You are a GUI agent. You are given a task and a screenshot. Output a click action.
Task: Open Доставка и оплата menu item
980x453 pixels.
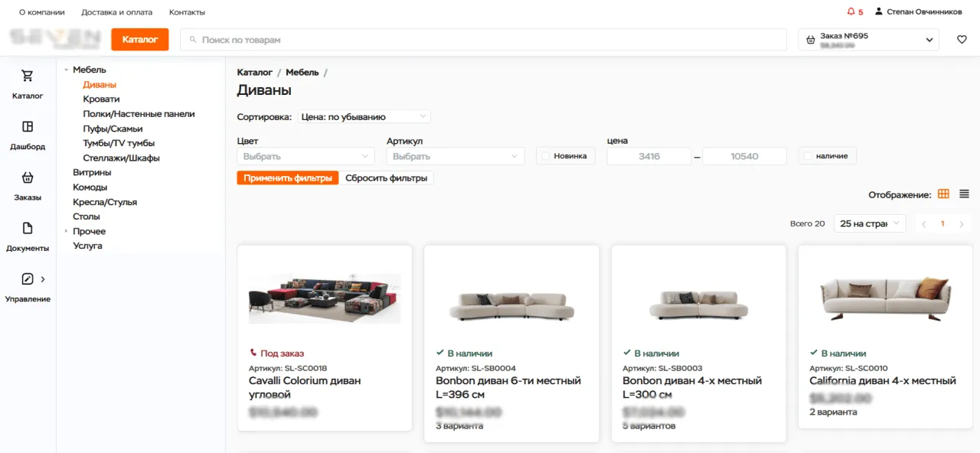coord(116,12)
